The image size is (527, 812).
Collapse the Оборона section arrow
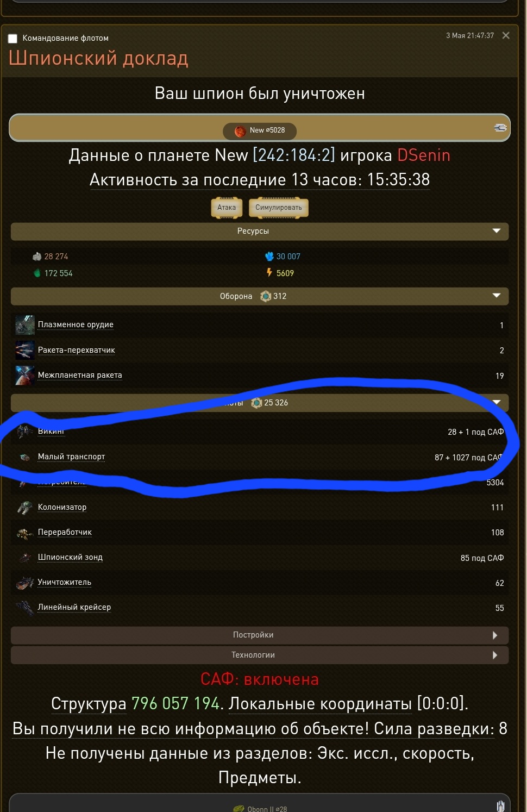click(x=496, y=296)
